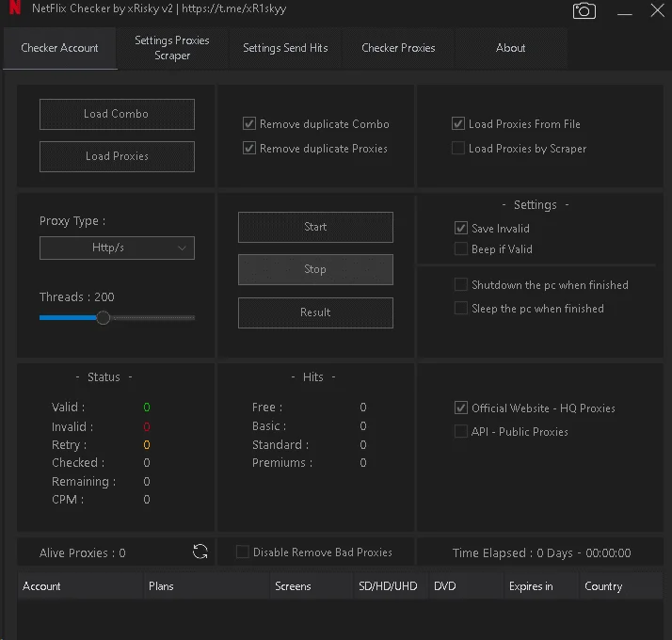Click the Basic hits count
This screenshot has height=640, width=672.
(363, 426)
